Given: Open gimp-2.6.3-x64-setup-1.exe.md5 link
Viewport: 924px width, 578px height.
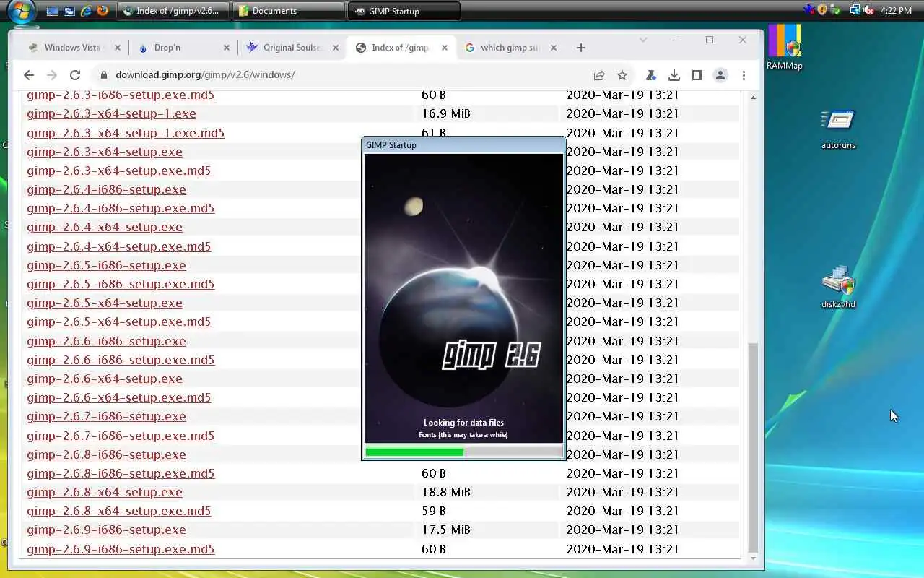Looking at the screenshot, I should (126, 133).
